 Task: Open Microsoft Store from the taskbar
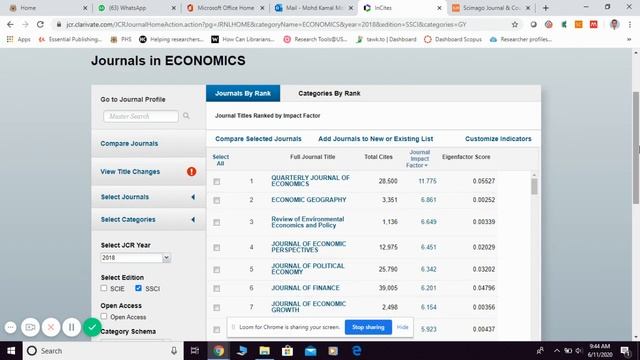pos(287,351)
